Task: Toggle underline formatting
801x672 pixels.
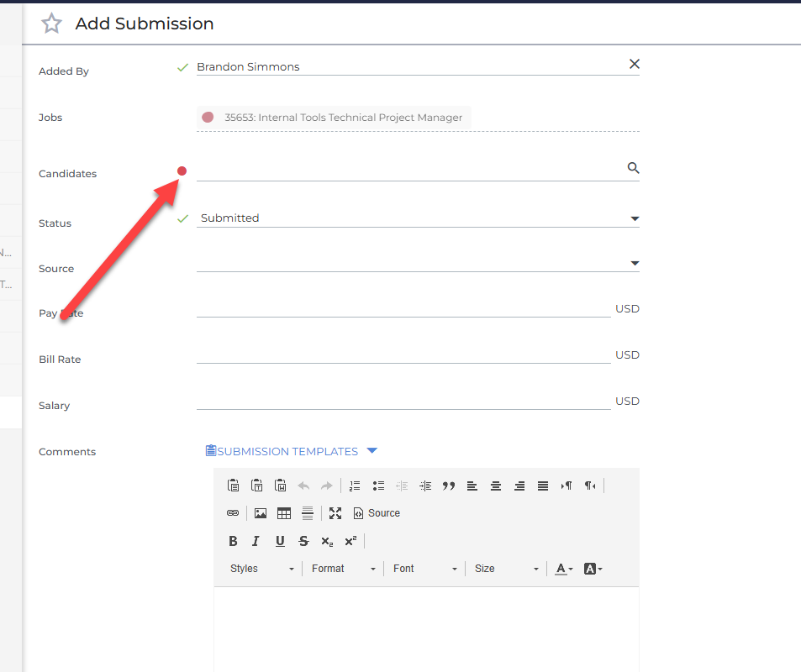Action: pos(280,541)
